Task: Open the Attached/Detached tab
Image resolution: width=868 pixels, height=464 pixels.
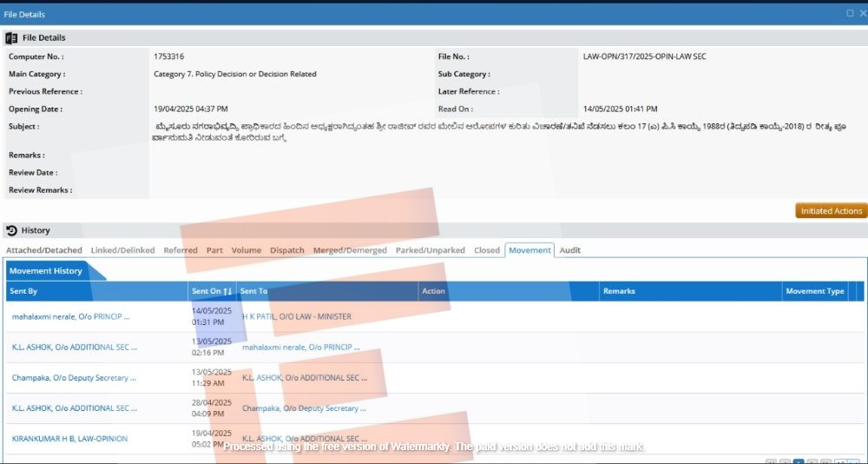Action: [44, 250]
